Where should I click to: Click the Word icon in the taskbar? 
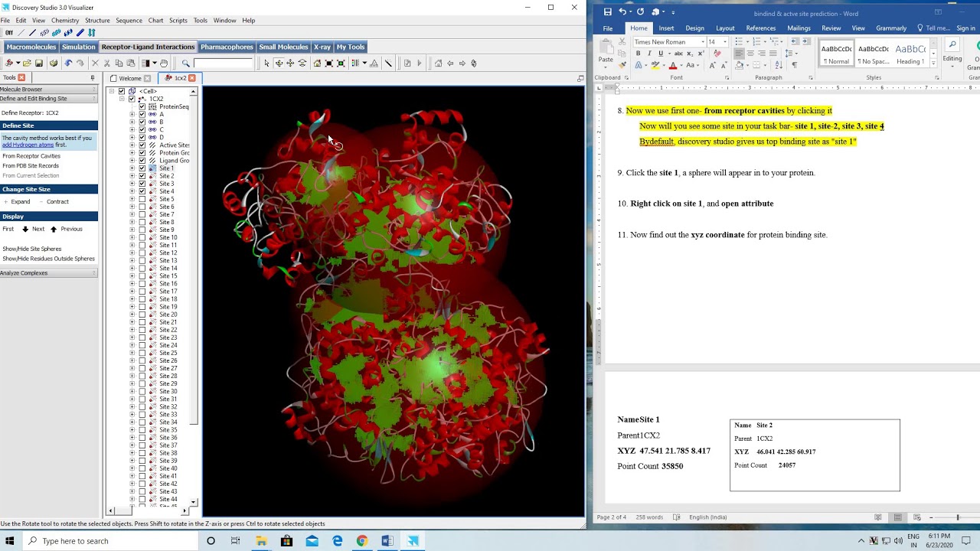click(x=387, y=541)
